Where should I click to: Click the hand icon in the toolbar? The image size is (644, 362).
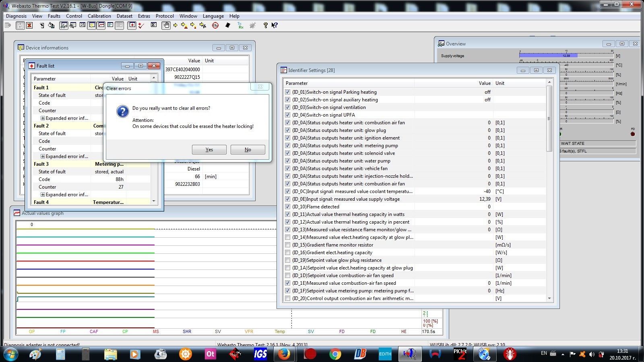(166, 25)
